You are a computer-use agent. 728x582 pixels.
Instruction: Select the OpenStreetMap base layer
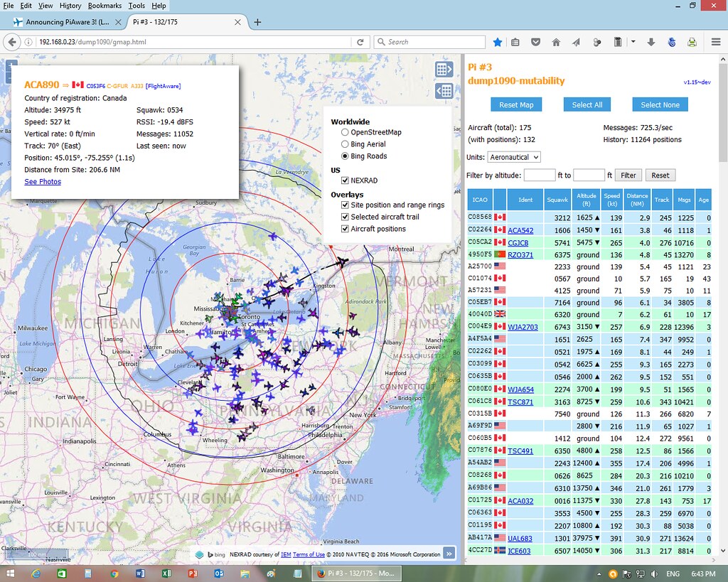[x=345, y=132]
